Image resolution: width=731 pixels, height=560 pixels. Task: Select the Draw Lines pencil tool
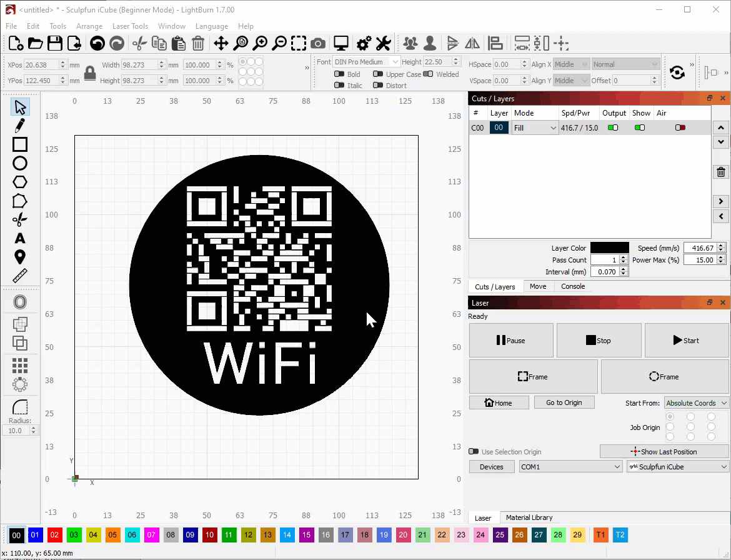click(x=20, y=126)
